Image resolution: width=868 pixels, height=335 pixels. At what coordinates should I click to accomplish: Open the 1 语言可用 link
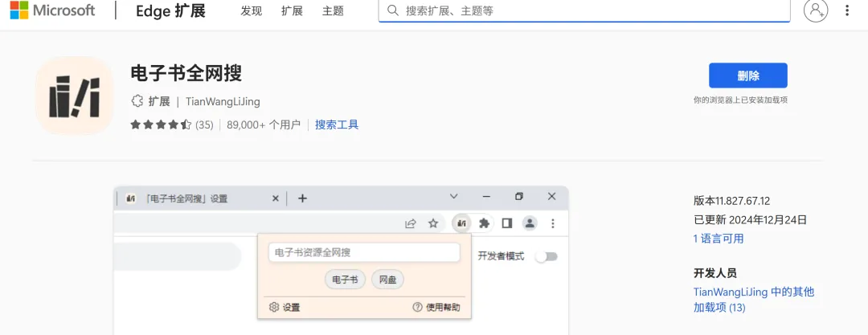[x=719, y=239]
